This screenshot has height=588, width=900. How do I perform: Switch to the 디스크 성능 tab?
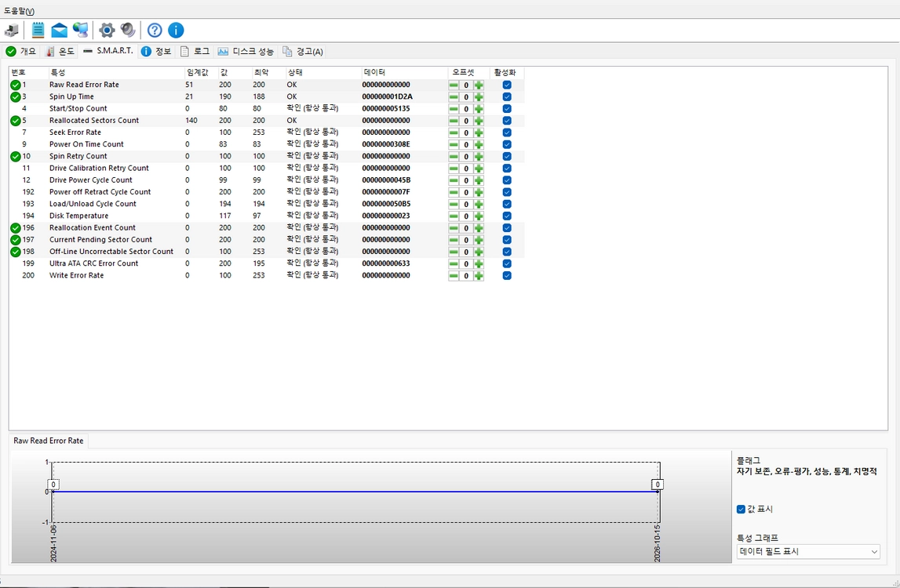(x=246, y=52)
